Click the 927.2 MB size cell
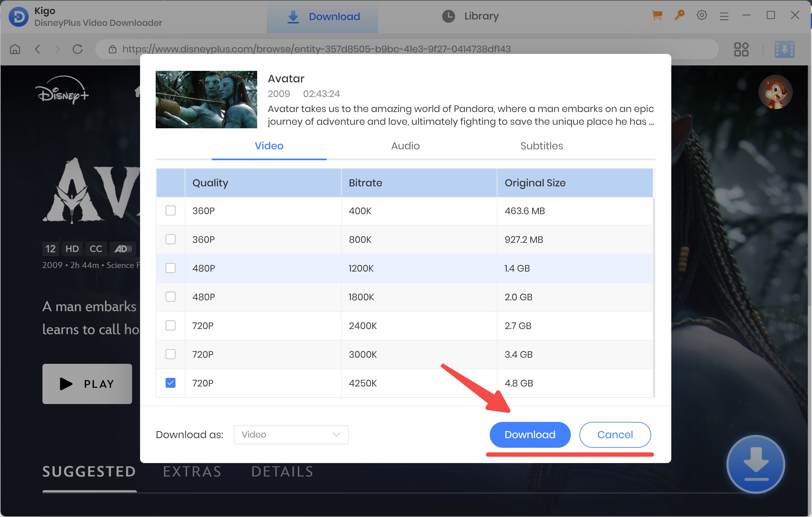This screenshot has height=517, width=812. pyautogui.click(x=575, y=239)
